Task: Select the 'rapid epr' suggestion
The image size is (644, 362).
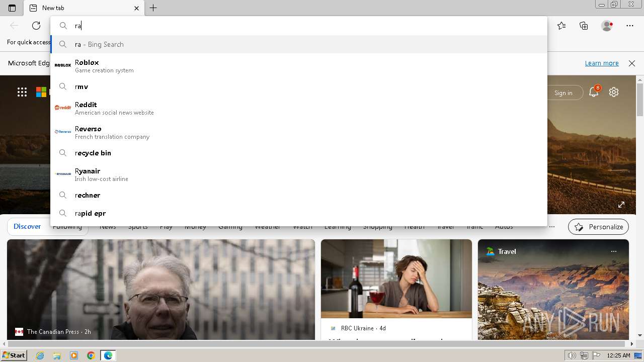Action: click(x=299, y=213)
